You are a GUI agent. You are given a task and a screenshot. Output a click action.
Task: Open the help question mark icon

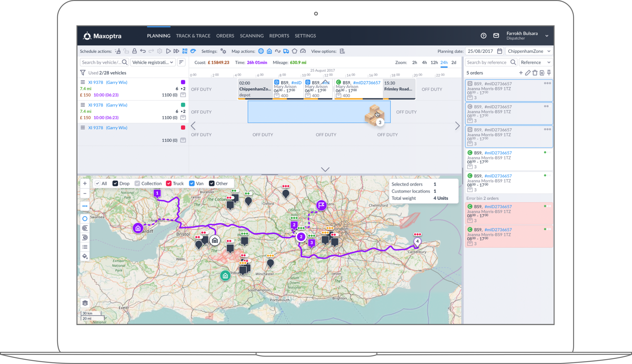click(483, 36)
